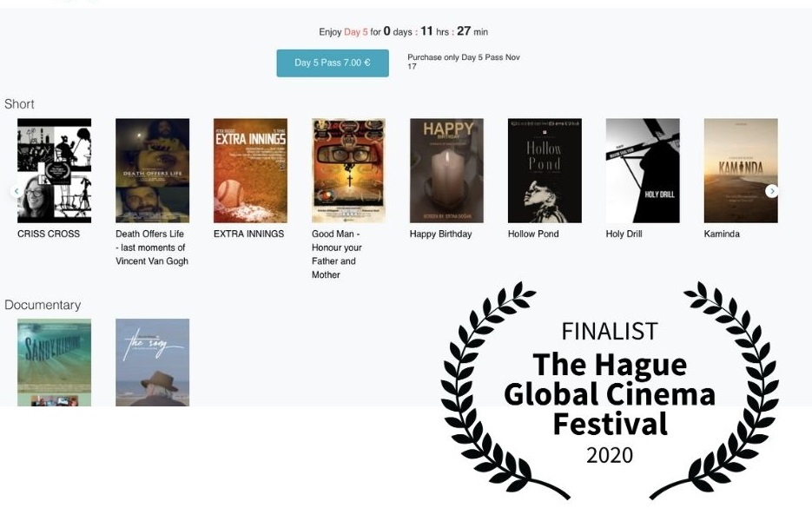Buy the Day 5 Pass for 7.00 €
Viewport: 812px width, 508px height.
333,63
